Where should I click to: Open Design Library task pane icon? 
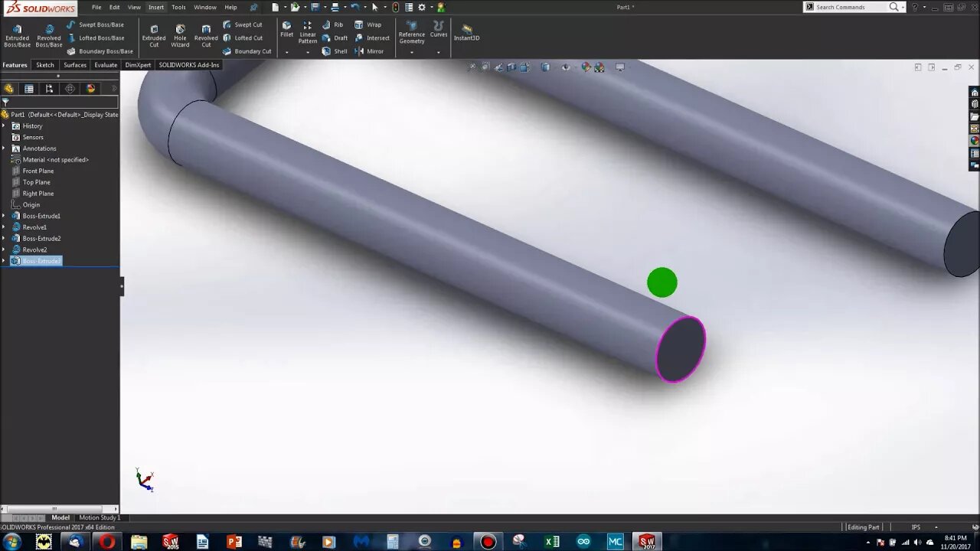[x=974, y=105]
